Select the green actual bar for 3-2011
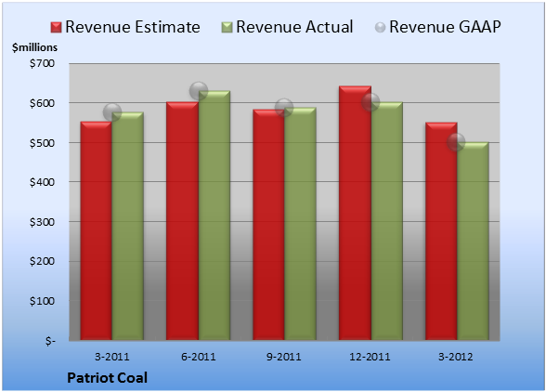Viewport: 546px width, 392px height. point(128,226)
